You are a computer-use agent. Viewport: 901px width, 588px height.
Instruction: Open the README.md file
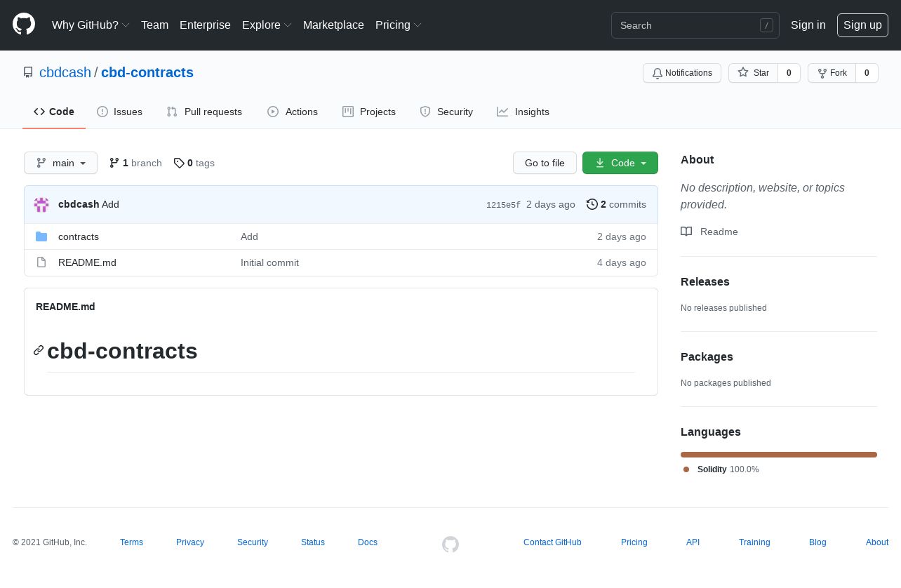87,262
